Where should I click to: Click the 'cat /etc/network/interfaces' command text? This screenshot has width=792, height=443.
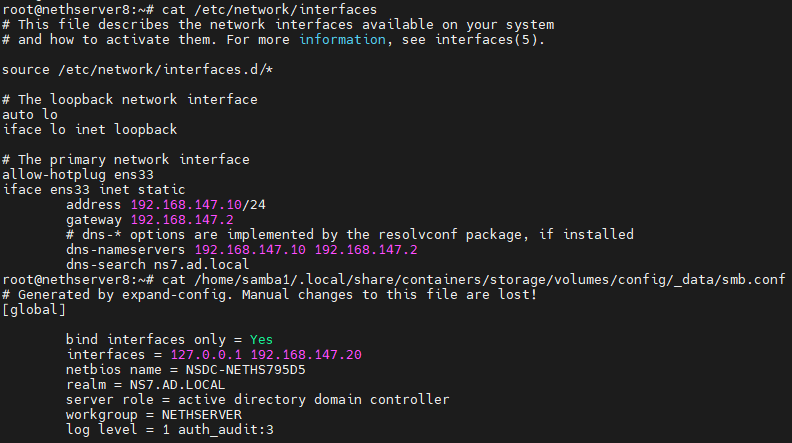click(269, 10)
